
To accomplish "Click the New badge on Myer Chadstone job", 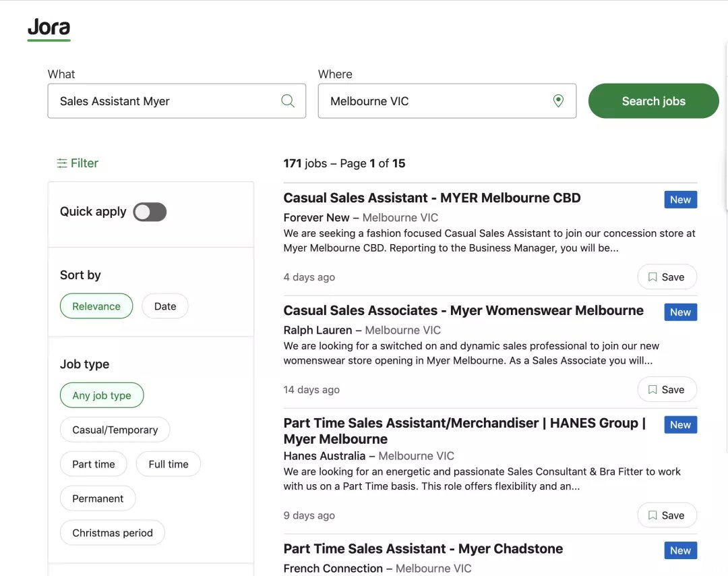I will click(x=680, y=550).
